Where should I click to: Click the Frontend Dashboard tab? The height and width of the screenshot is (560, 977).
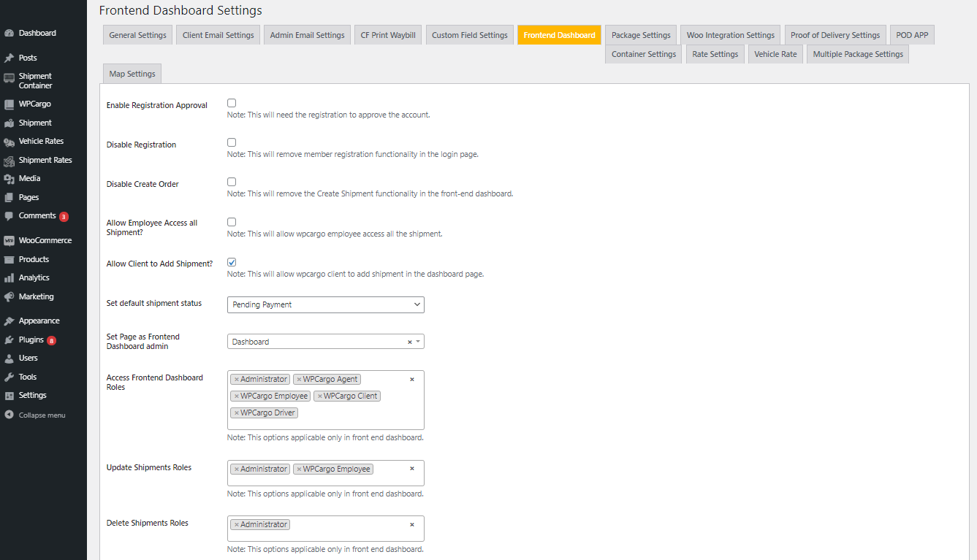pos(560,35)
